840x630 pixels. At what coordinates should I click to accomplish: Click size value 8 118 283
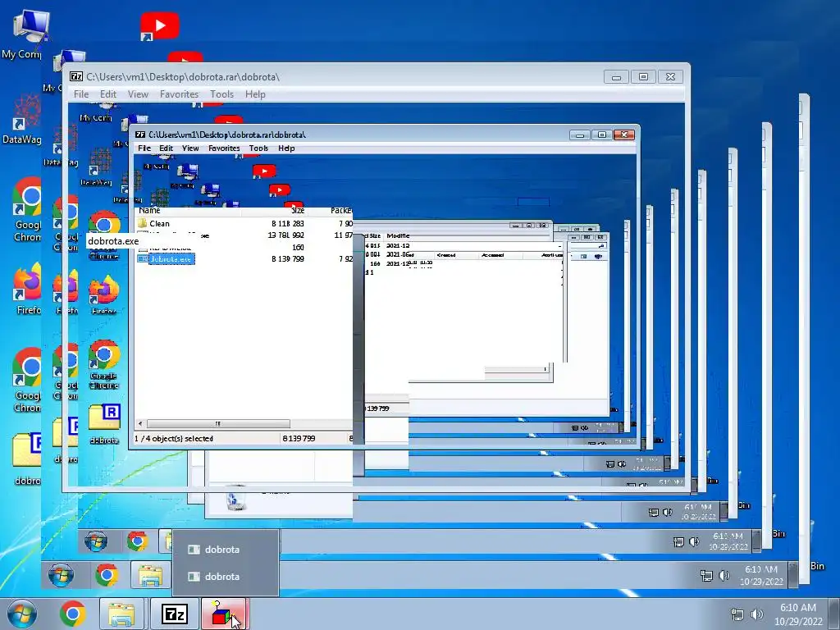[287, 223]
